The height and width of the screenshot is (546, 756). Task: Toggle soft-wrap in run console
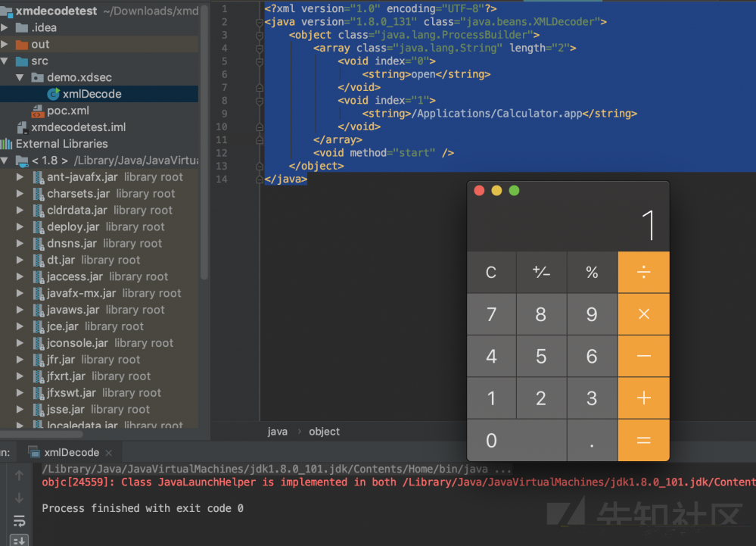tap(19, 521)
